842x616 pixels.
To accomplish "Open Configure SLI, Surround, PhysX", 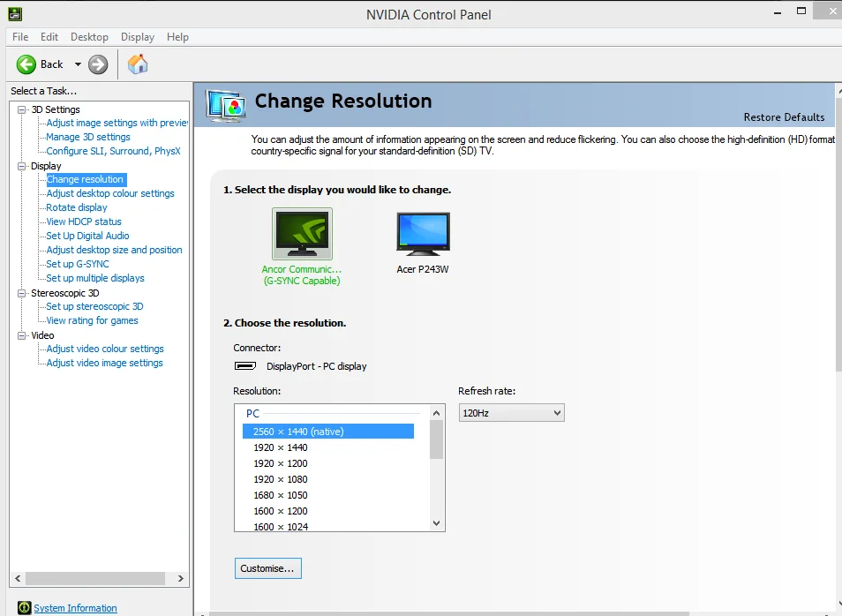I will [x=113, y=151].
